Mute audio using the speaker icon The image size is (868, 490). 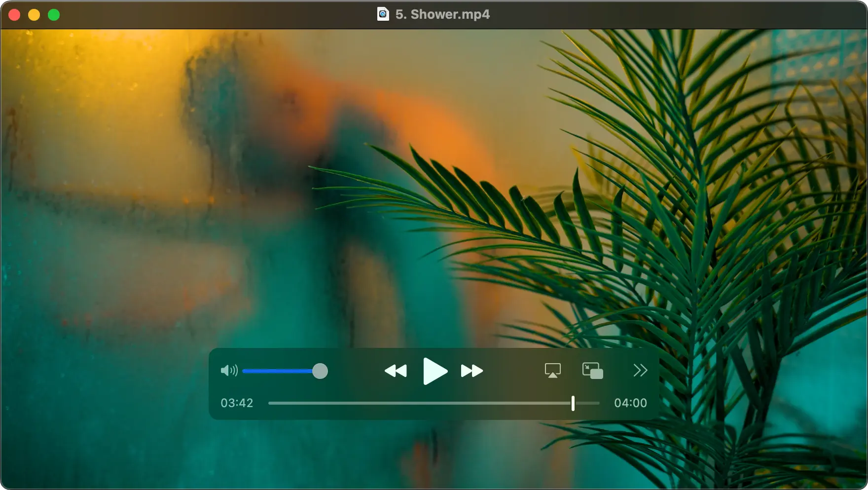click(x=229, y=371)
